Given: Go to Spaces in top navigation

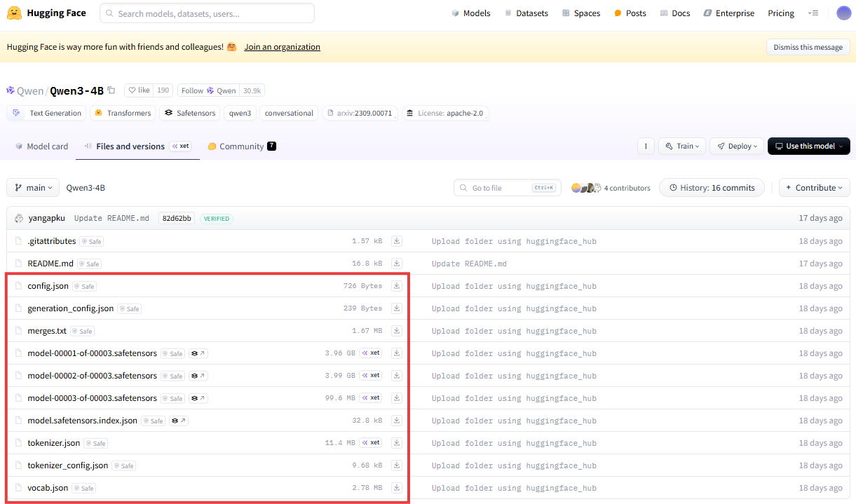Looking at the screenshot, I should coord(580,13).
